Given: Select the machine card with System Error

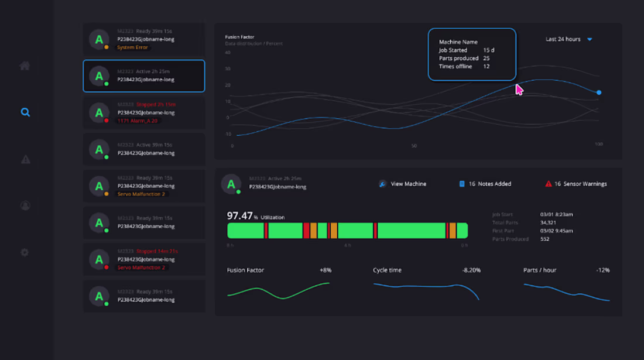Looking at the screenshot, I should 143,39.
